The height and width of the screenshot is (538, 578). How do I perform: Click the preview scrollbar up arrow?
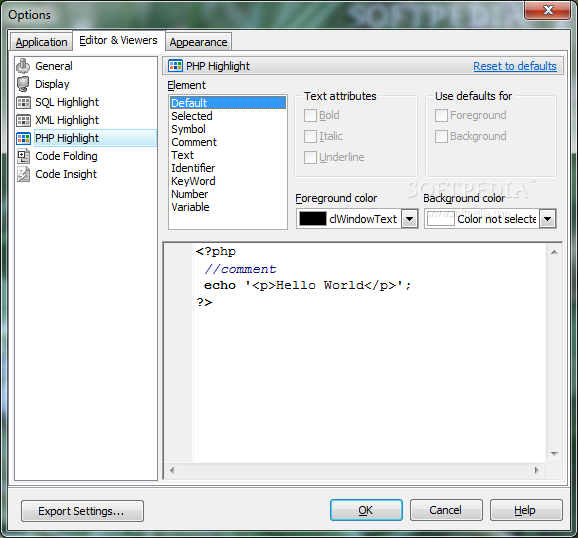tap(554, 252)
